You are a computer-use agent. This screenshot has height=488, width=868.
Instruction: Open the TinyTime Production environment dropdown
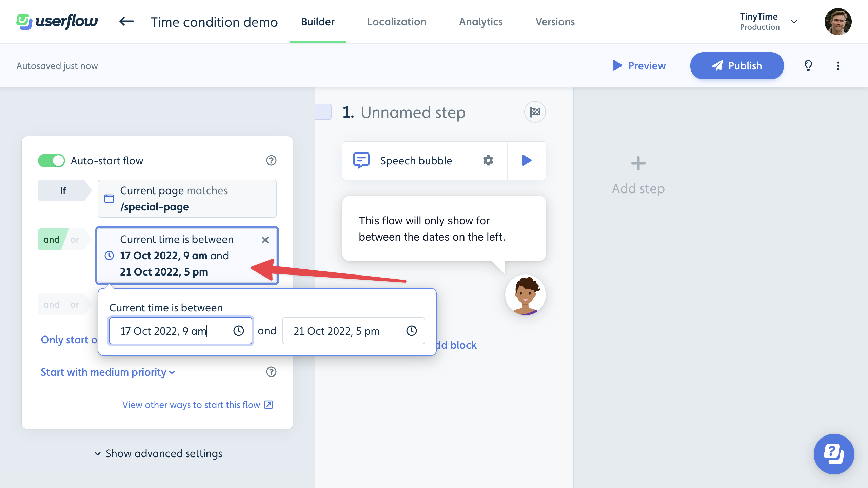coord(769,22)
